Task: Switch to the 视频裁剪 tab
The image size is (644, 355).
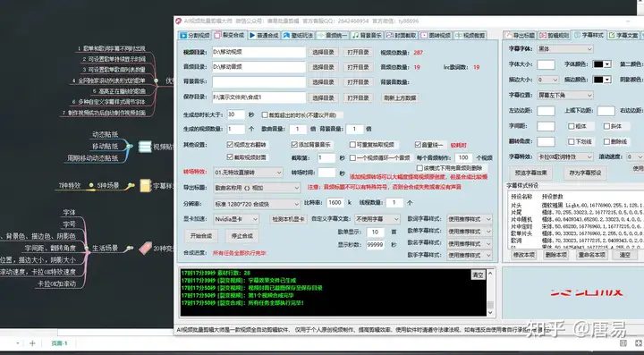Action: coord(470,35)
